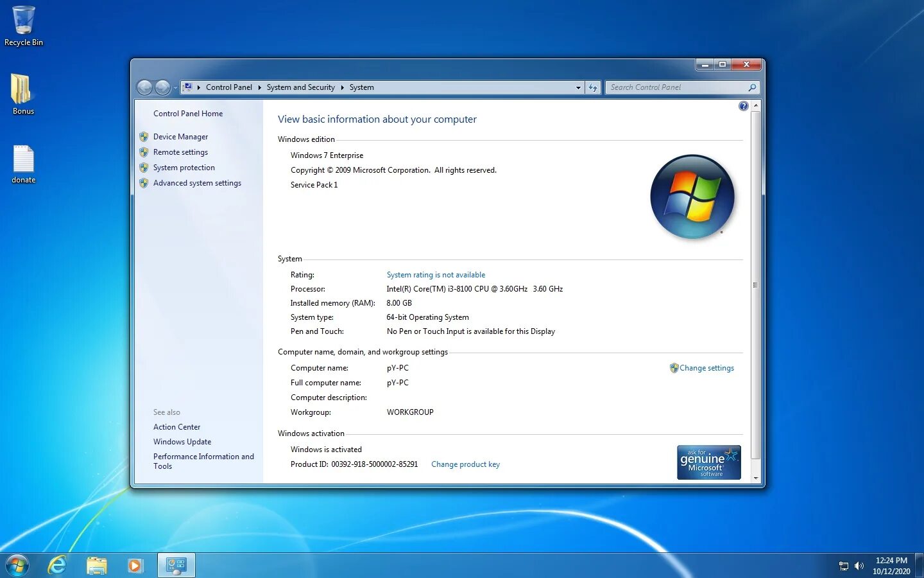
Task: Click the WORKGROUP value
Action: pos(410,412)
